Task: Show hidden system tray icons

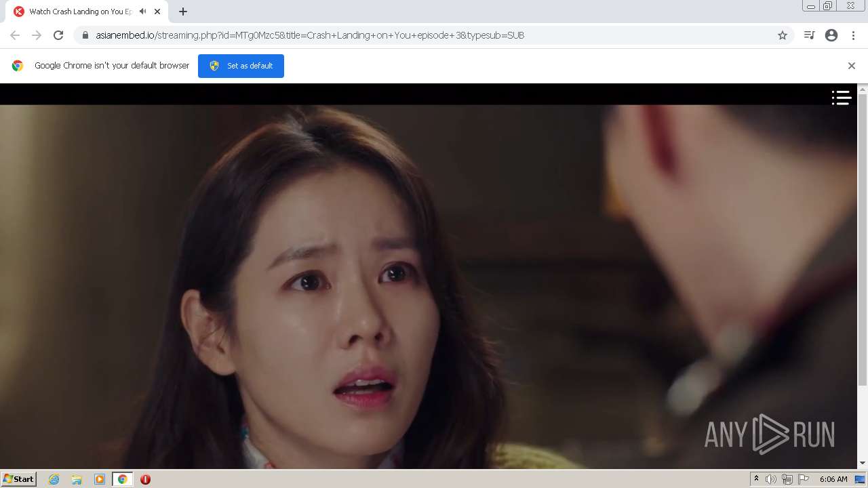Action: pos(756,479)
